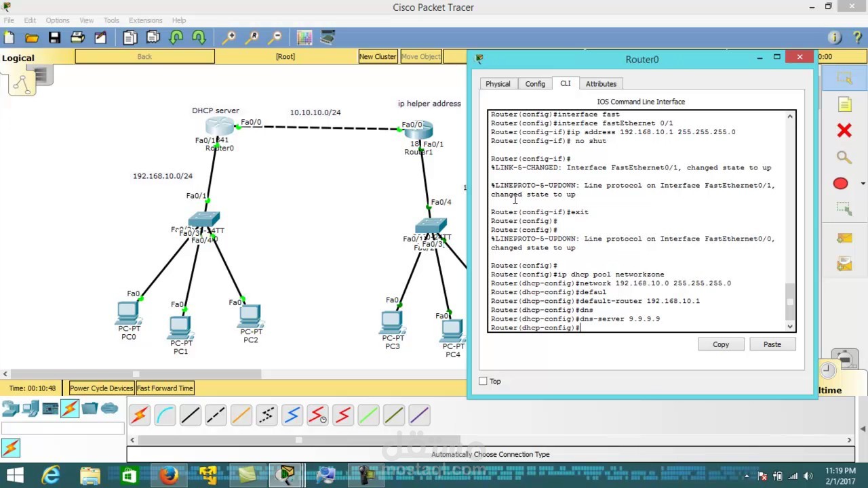Open the Options menu
This screenshot has width=868, height=488.
point(58,20)
